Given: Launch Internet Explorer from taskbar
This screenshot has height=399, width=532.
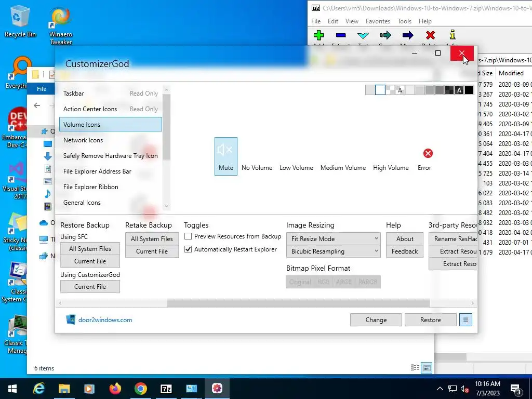Looking at the screenshot, I should pos(38,389).
